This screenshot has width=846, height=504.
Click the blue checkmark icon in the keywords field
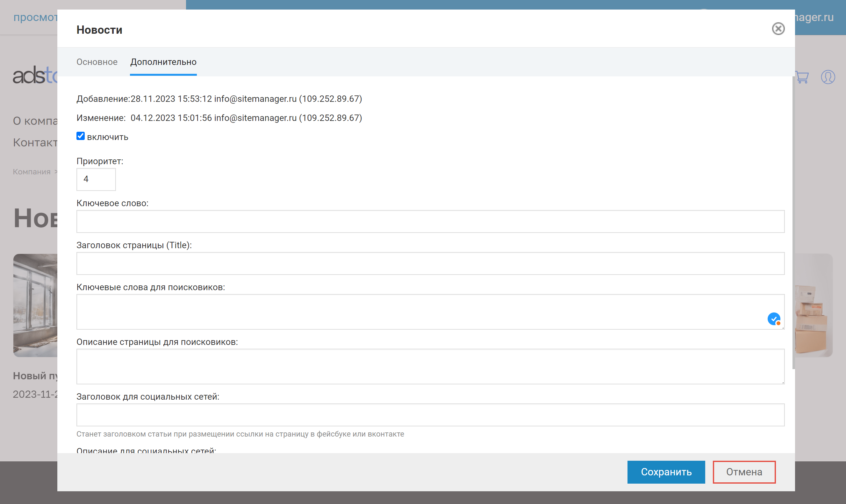coord(774,319)
